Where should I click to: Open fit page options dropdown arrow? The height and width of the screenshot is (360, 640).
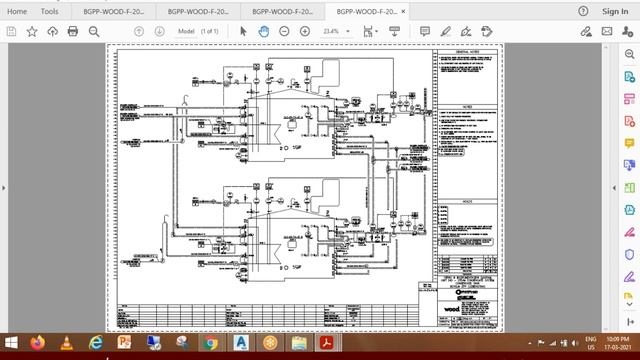click(376, 31)
